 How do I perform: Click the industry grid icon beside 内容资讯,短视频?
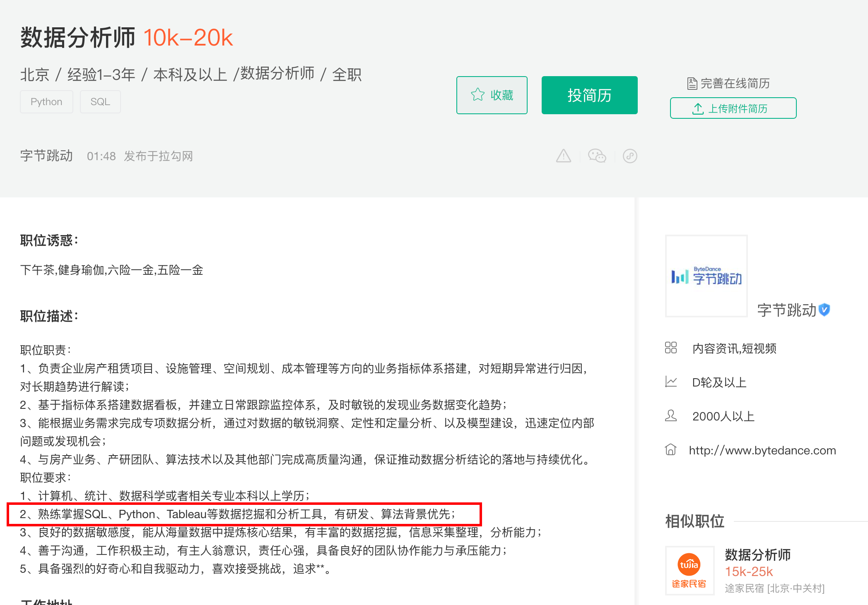click(x=671, y=348)
